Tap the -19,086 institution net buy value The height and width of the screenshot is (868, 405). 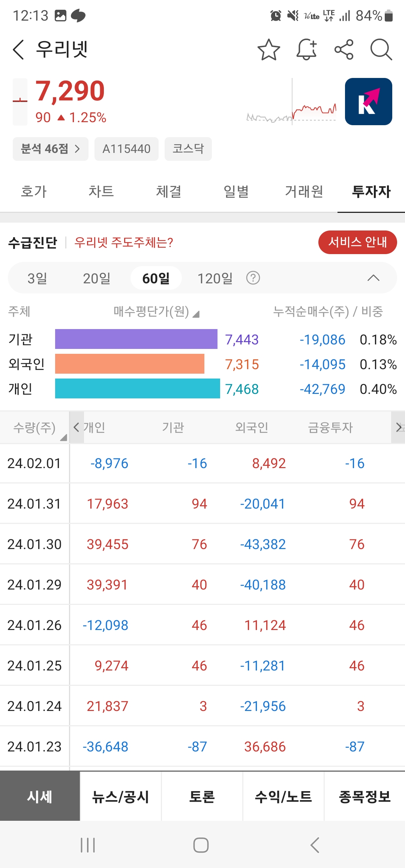(322, 340)
